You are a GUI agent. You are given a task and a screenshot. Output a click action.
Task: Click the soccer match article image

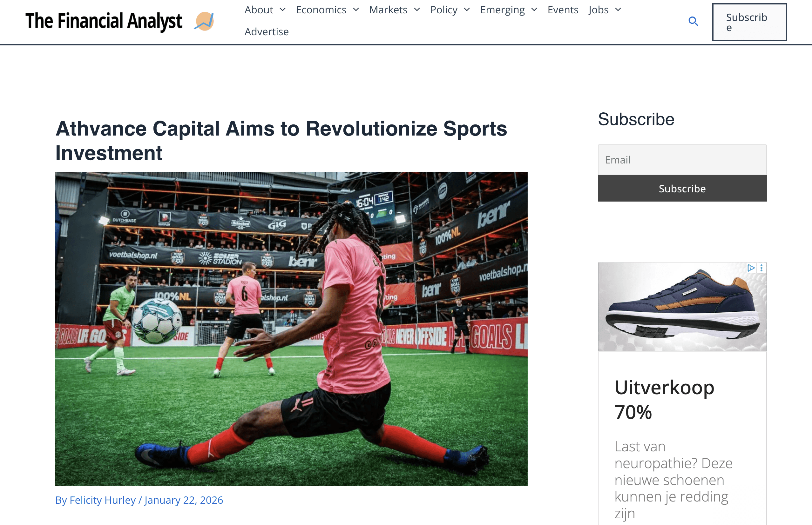point(291,329)
